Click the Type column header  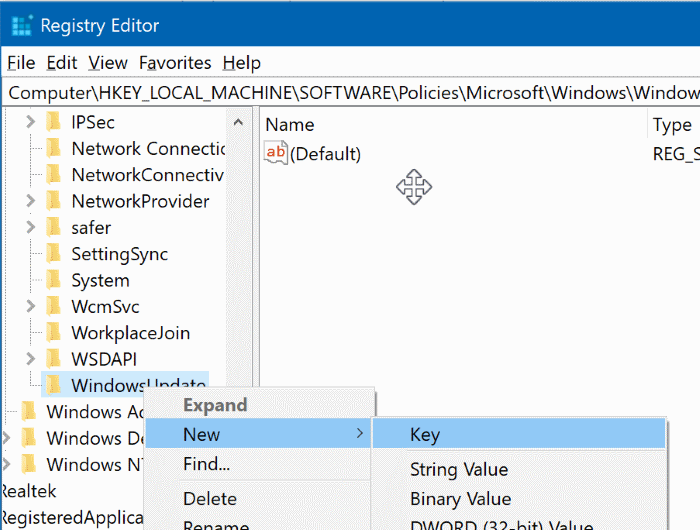click(x=672, y=125)
